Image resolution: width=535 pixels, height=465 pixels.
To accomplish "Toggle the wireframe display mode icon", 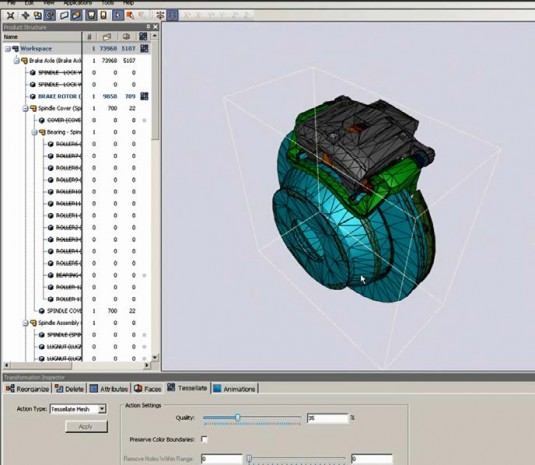I will tap(64, 15).
